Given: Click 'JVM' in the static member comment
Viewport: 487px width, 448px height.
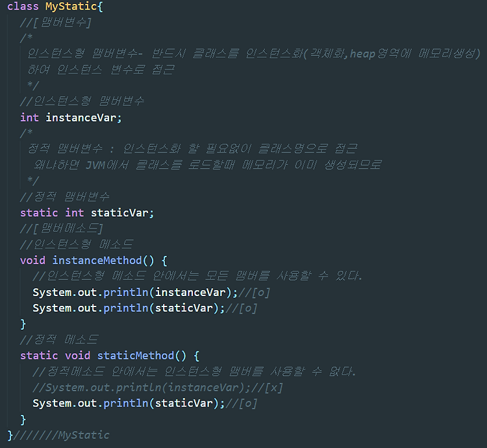Looking at the screenshot, I should (95, 165).
